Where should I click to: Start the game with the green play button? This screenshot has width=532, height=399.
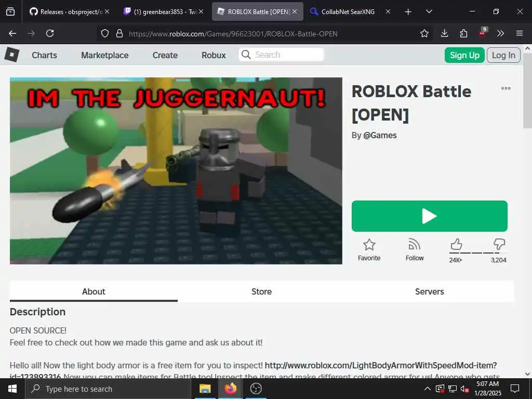click(430, 216)
